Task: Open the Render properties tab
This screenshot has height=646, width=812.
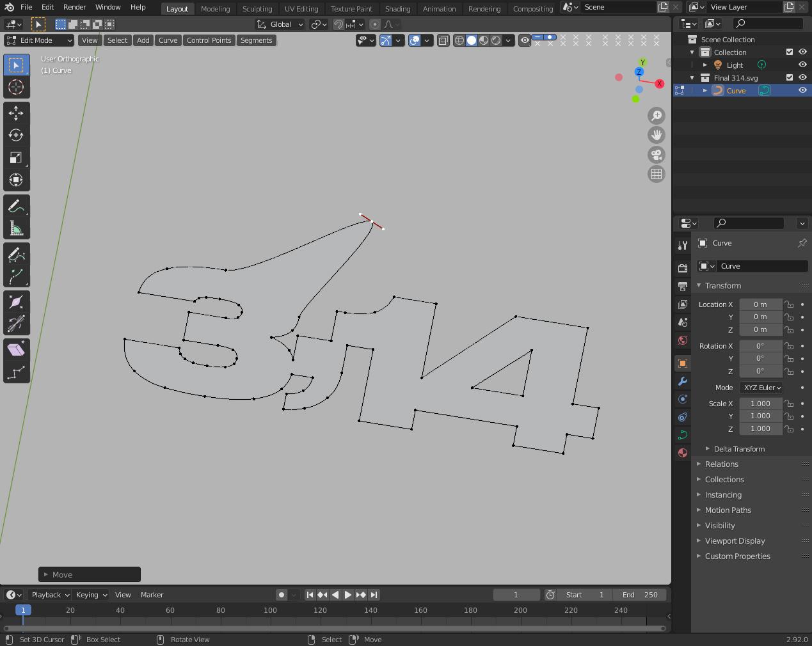Action: coord(683,269)
